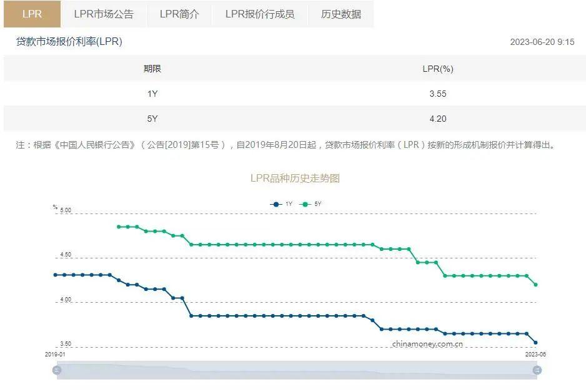Screen dimensions: 586x392
Task: Switch to the LPR市场公告 tab
Action: pyautogui.click(x=104, y=14)
